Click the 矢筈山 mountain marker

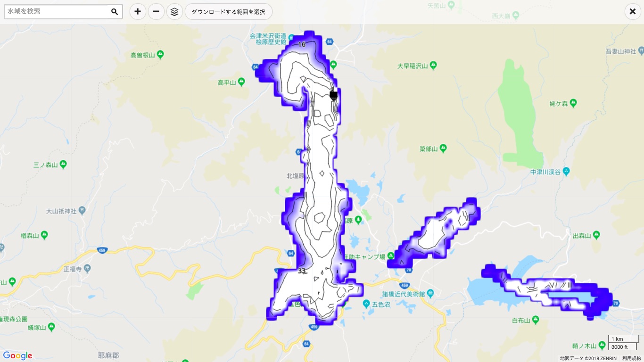point(451,5)
